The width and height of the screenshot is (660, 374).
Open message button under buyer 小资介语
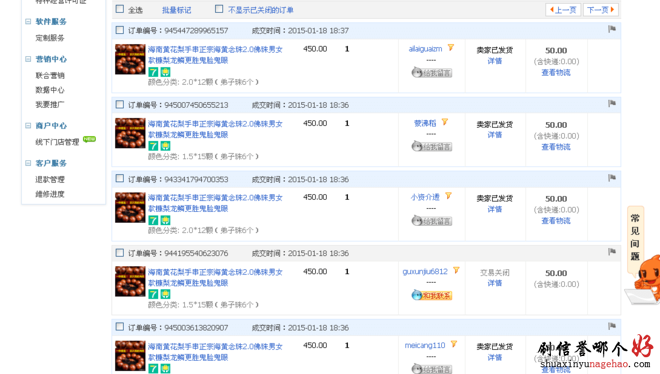pyautogui.click(x=431, y=221)
